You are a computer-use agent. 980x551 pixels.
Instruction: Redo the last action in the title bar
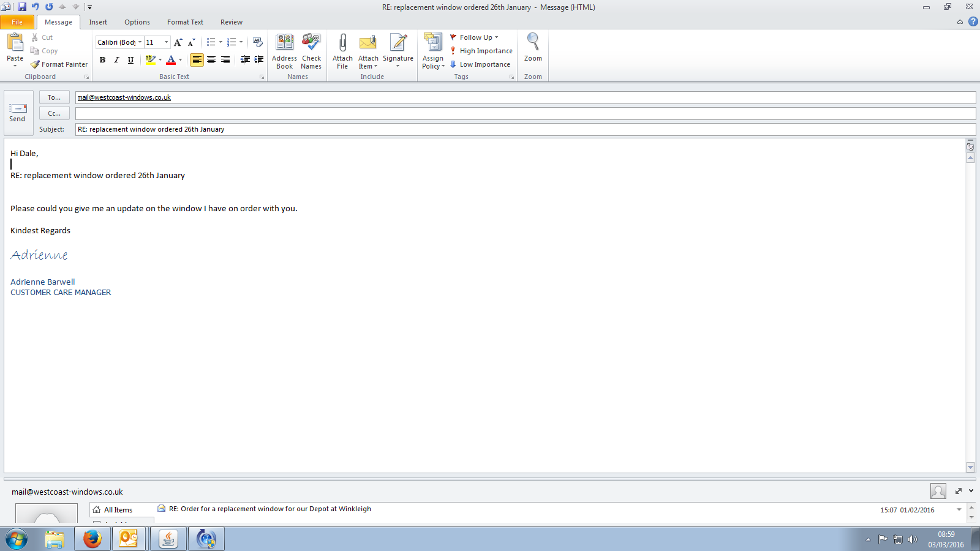[x=49, y=7]
